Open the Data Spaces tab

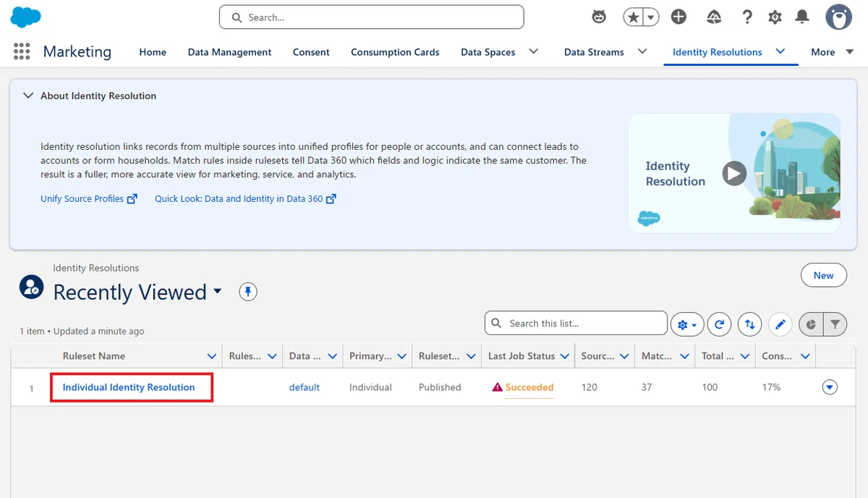pos(488,52)
